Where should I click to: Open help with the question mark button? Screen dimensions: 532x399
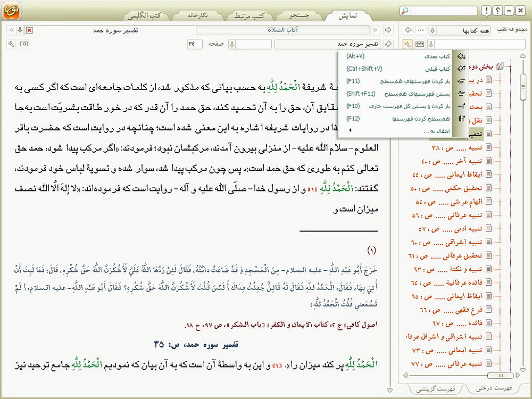(x=498, y=11)
